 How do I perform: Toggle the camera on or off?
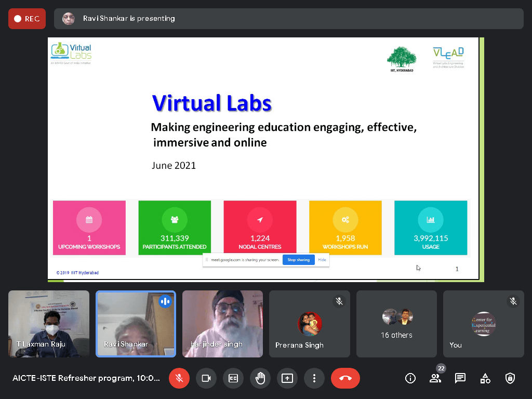[x=206, y=378]
